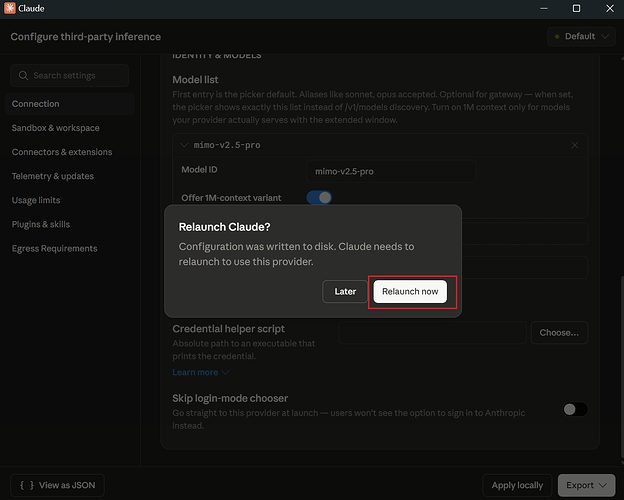Click the Credential helper script path field
Viewport: 624px width, 500px height.
(432, 332)
